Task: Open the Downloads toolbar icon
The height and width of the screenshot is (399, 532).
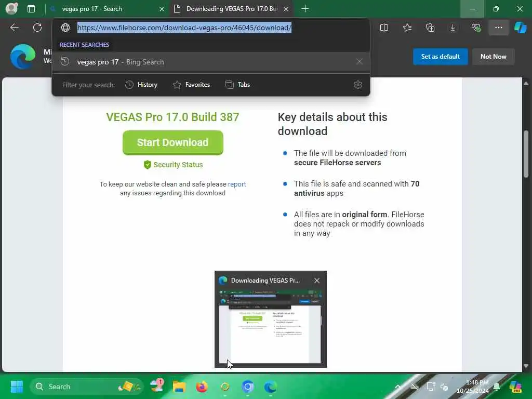Action: tap(453, 28)
